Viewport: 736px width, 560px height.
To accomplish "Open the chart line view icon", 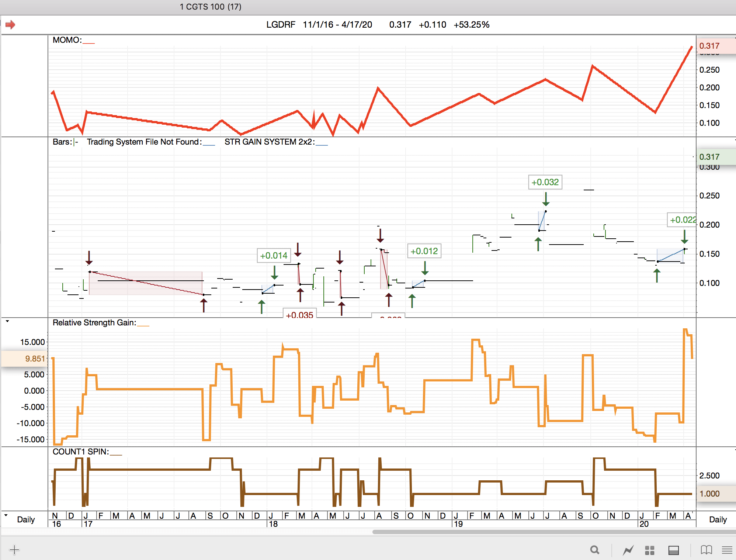I will coord(628,550).
